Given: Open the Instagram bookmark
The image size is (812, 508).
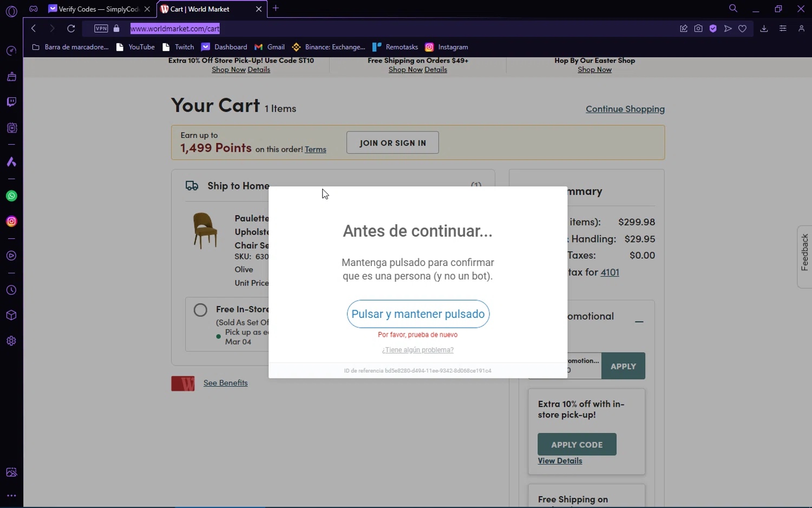Looking at the screenshot, I should 447,47.
